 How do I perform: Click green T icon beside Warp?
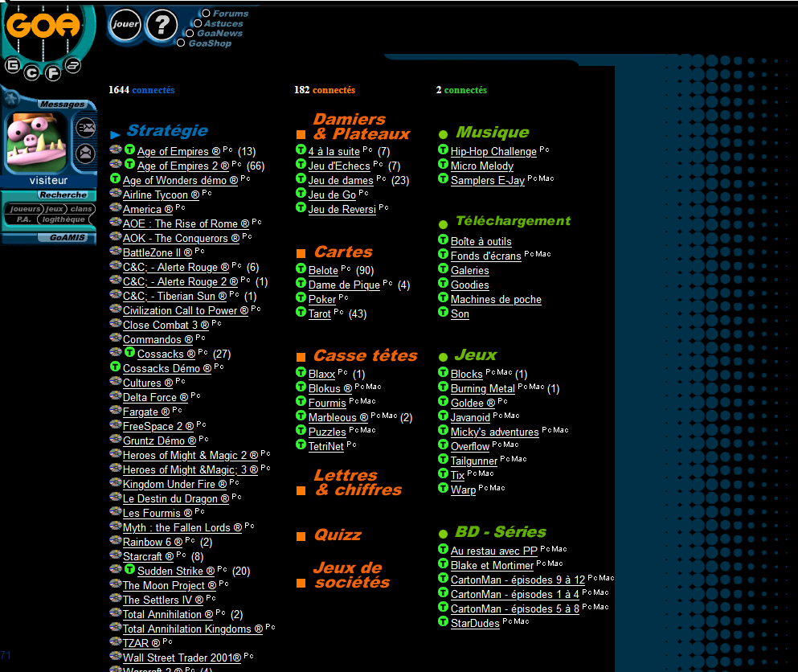pyautogui.click(x=444, y=488)
